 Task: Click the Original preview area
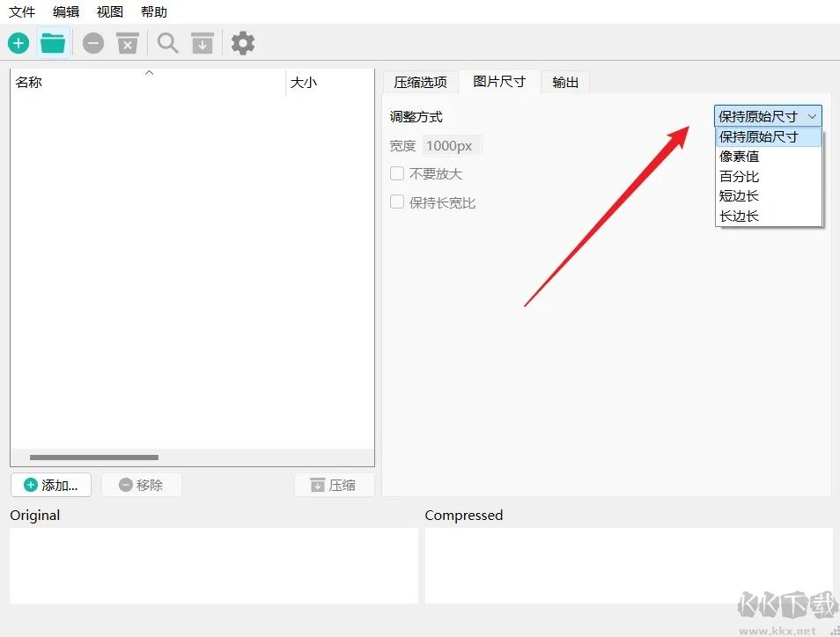pyautogui.click(x=214, y=566)
